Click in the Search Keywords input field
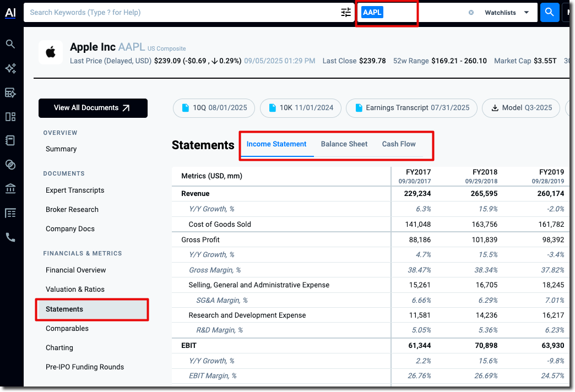 point(182,12)
